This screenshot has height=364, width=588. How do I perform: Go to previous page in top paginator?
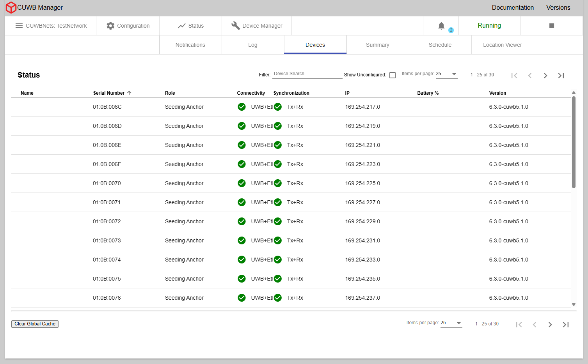click(x=530, y=76)
